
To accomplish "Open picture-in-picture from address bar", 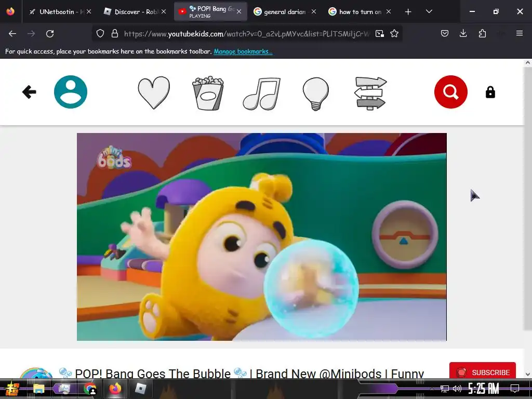I will [380, 34].
